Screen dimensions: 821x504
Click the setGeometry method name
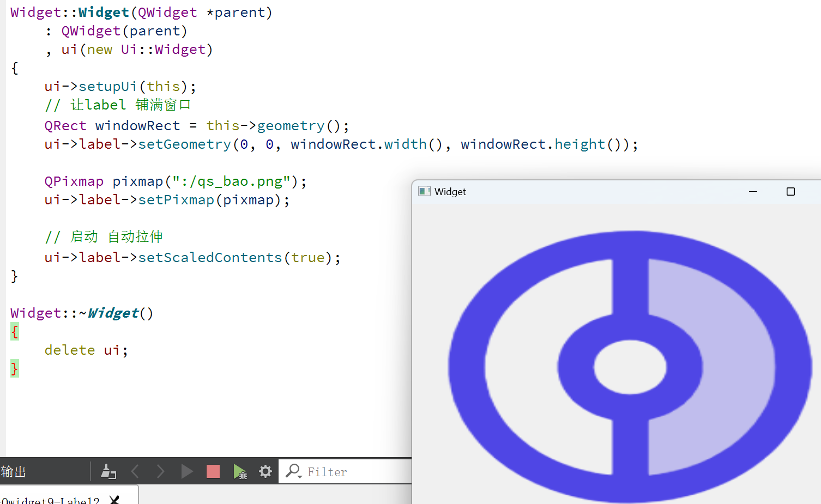(x=185, y=144)
